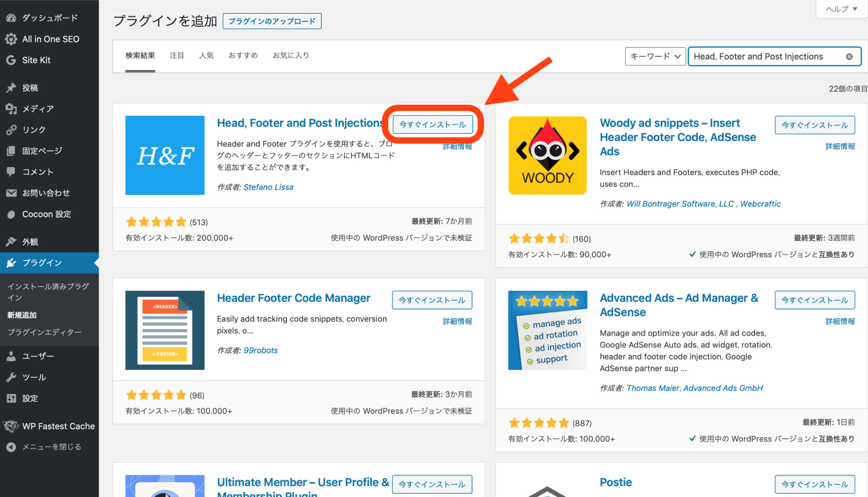Install the Postie plugin
This screenshot has height=497, width=868.
click(x=815, y=484)
